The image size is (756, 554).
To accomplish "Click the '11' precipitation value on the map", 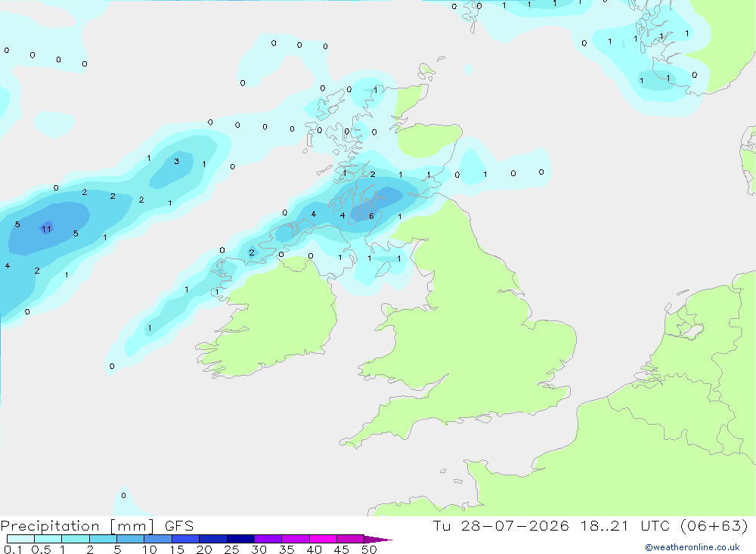I will point(46,229).
